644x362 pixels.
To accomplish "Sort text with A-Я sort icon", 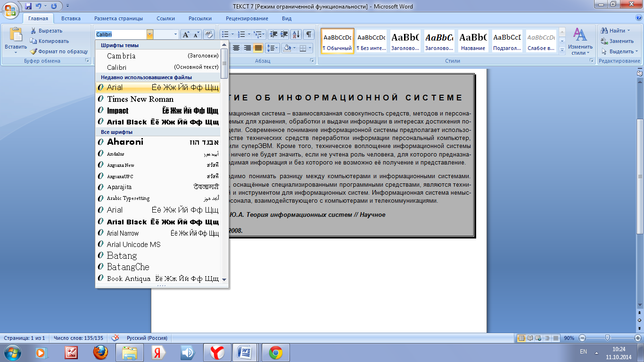I will tap(296, 34).
